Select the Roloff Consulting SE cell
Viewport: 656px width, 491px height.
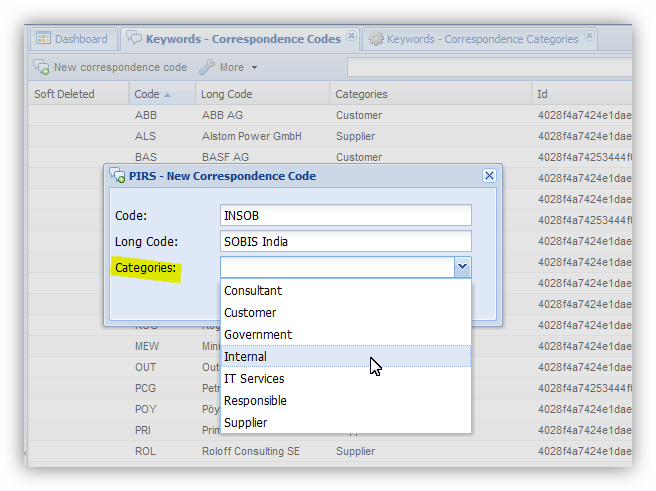pos(251,451)
